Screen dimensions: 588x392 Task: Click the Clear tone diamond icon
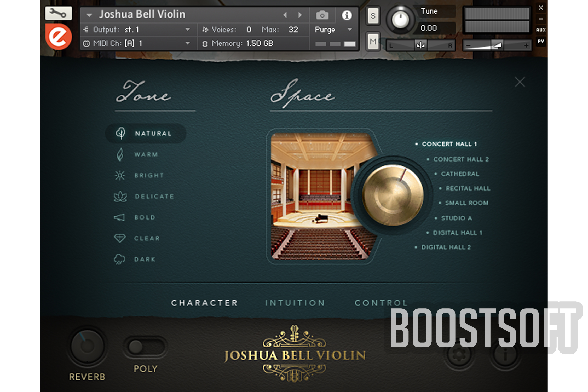click(120, 238)
